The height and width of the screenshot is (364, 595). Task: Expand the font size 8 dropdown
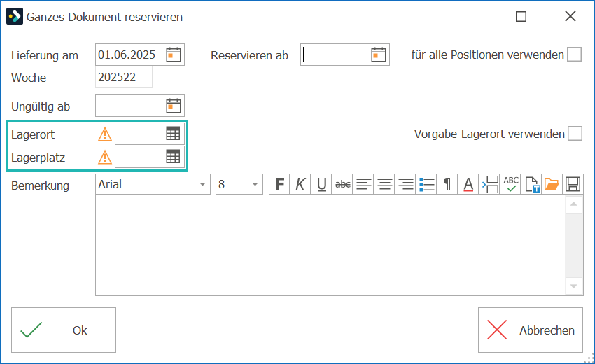tap(255, 185)
